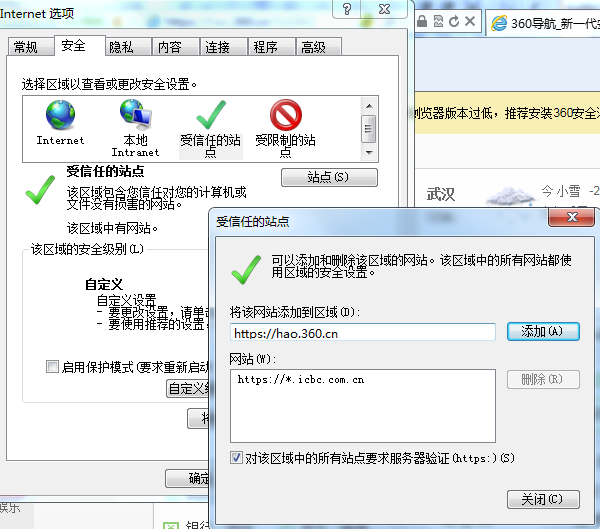Viewport: 600px width, 529px height.
Task: Click the browser lock security icon
Action: click(x=422, y=21)
